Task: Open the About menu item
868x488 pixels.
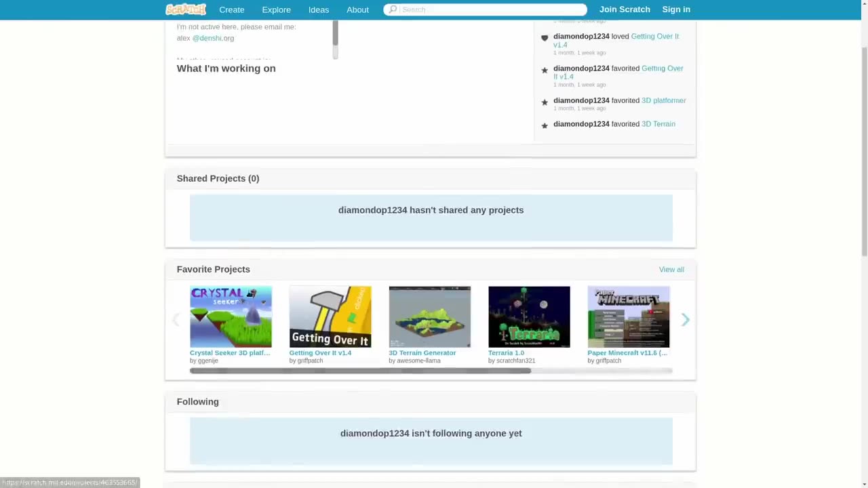Action: (357, 9)
